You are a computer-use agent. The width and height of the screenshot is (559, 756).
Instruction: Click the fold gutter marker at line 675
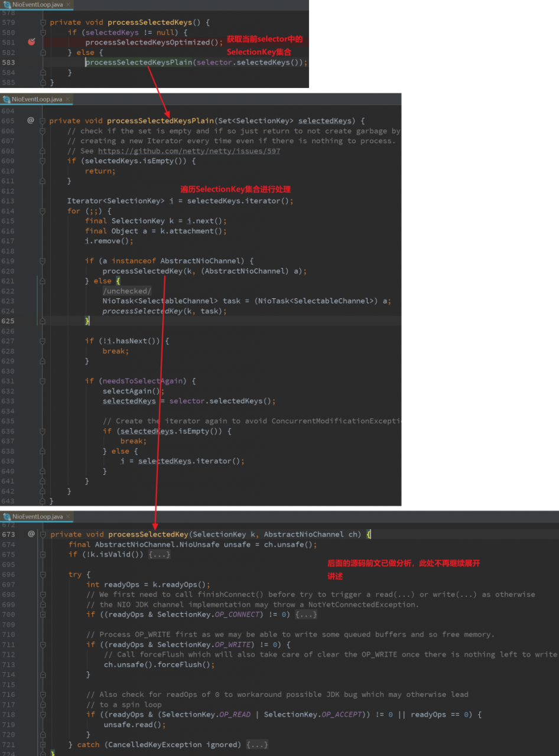click(44, 554)
